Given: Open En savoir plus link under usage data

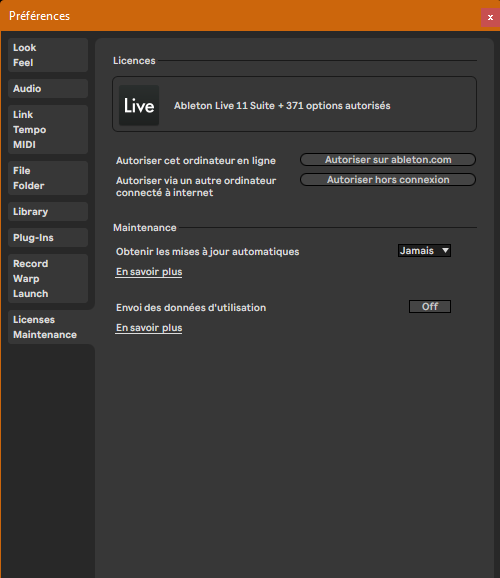Looking at the screenshot, I should [x=149, y=328].
